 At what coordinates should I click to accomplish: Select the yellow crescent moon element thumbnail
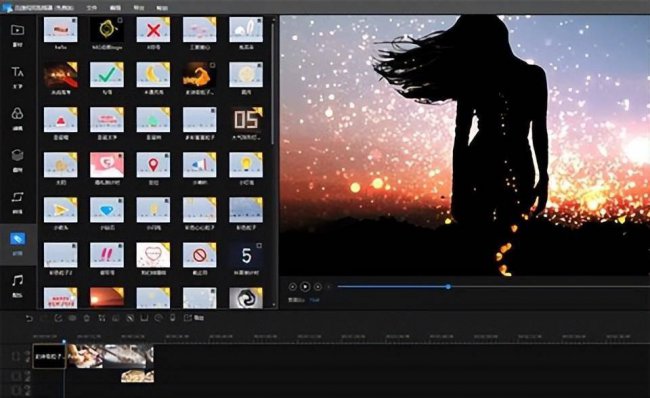tap(153, 75)
